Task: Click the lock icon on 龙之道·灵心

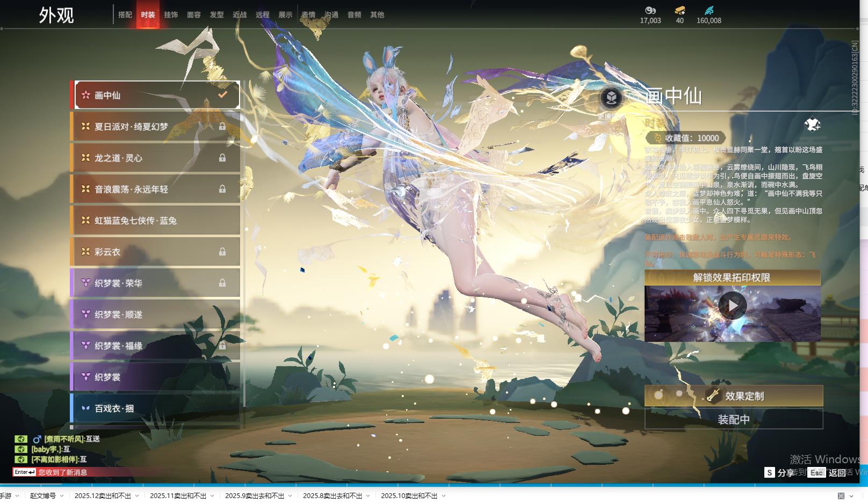Action: [222, 158]
